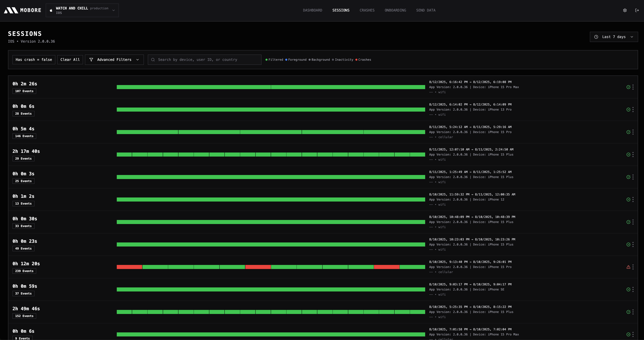Expand the Last 7 days date range
This screenshot has height=340, width=644.
pyautogui.click(x=614, y=37)
